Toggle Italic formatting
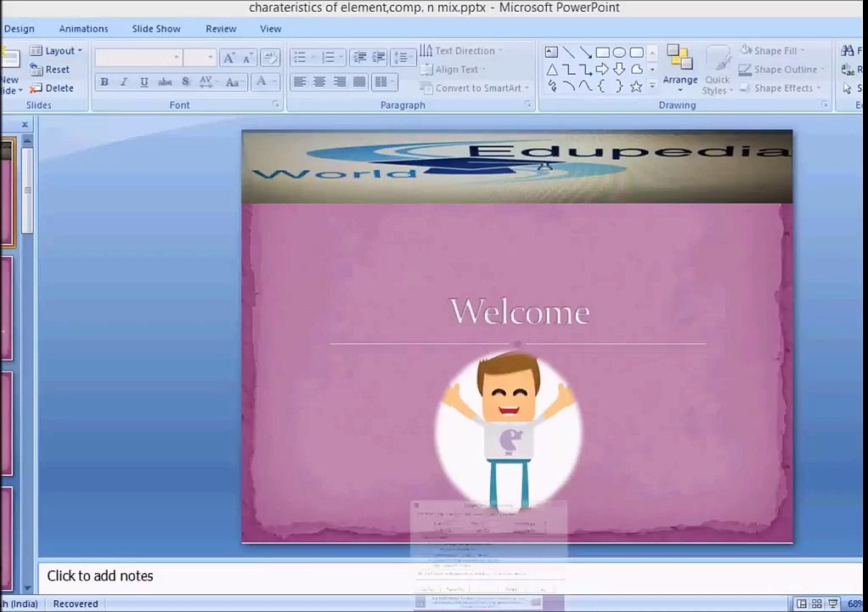 point(124,82)
